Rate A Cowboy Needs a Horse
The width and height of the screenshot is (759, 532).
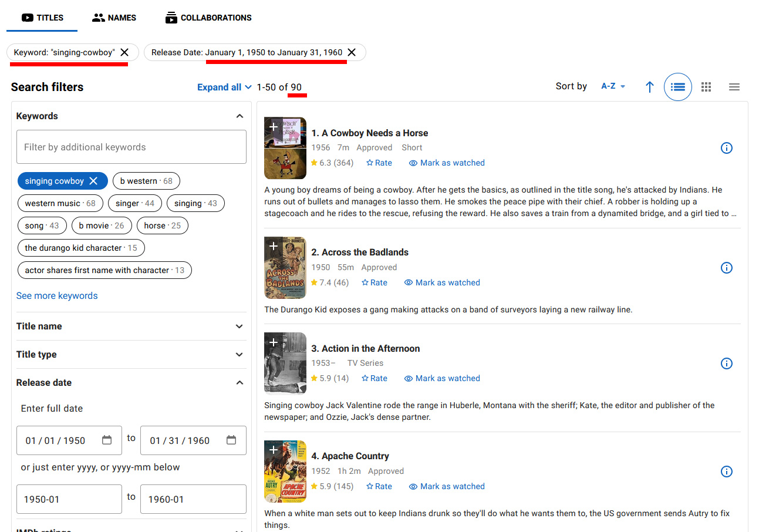click(x=379, y=163)
